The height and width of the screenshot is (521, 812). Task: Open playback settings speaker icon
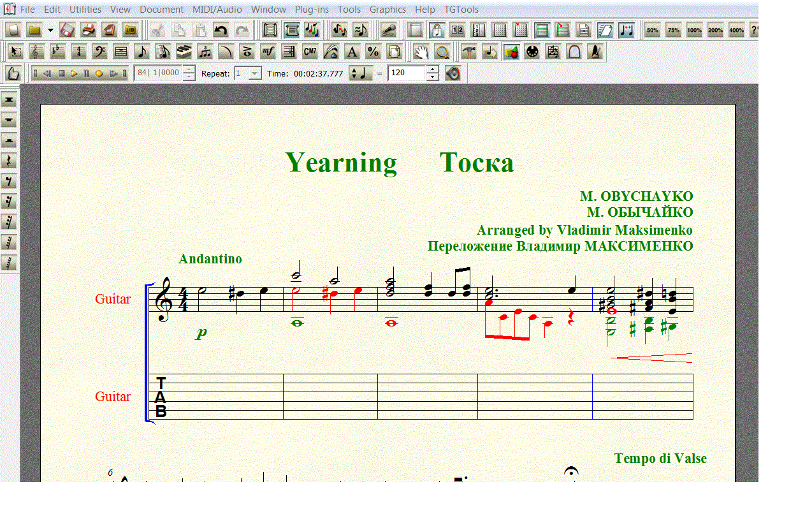(453, 73)
